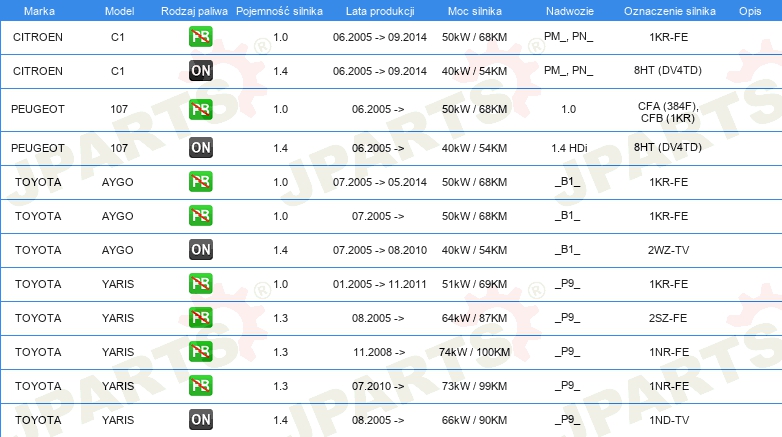Click the Opis column header
This screenshot has width=782, height=437.
coord(750,11)
